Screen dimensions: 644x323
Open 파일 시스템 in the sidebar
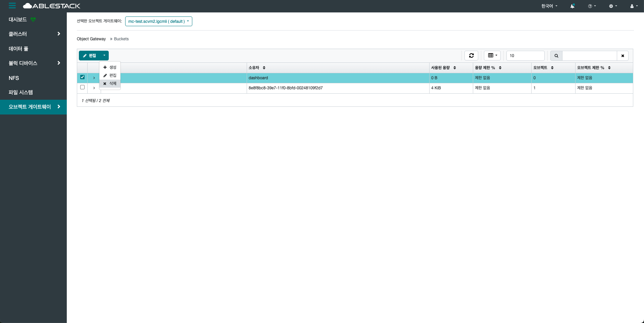[34, 92]
